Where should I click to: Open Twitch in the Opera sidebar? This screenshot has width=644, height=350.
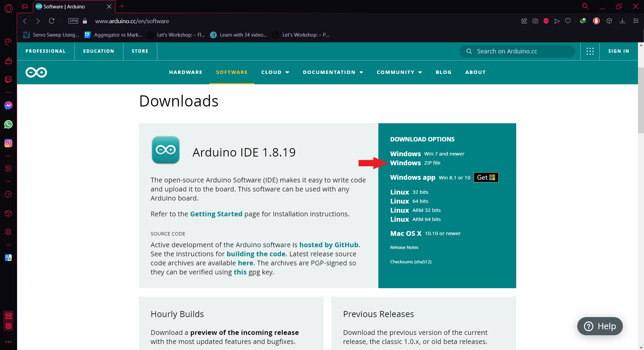pyautogui.click(x=8, y=80)
